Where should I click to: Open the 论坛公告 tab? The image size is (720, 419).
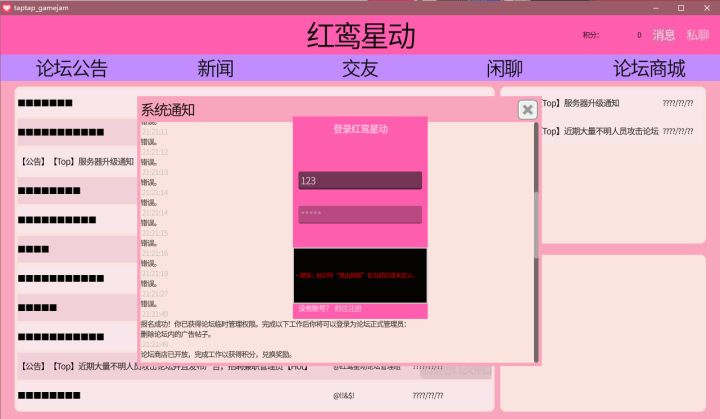click(72, 68)
